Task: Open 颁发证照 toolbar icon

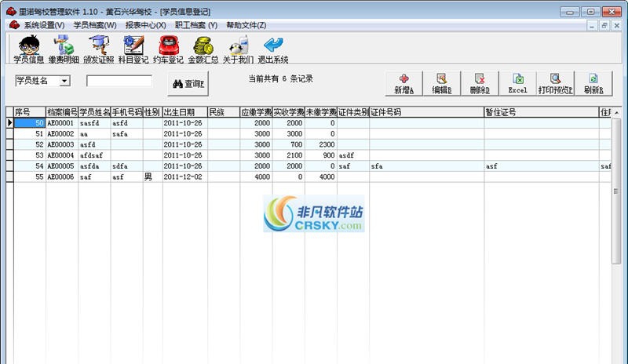Action: point(99,49)
